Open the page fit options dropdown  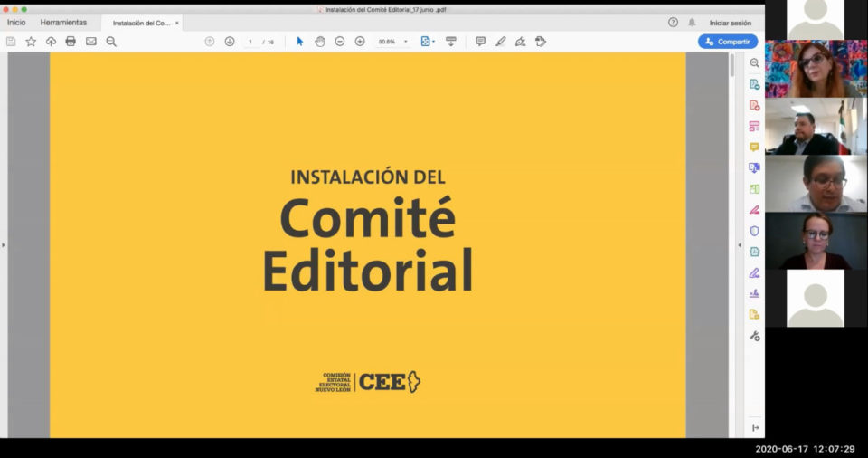(434, 42)
